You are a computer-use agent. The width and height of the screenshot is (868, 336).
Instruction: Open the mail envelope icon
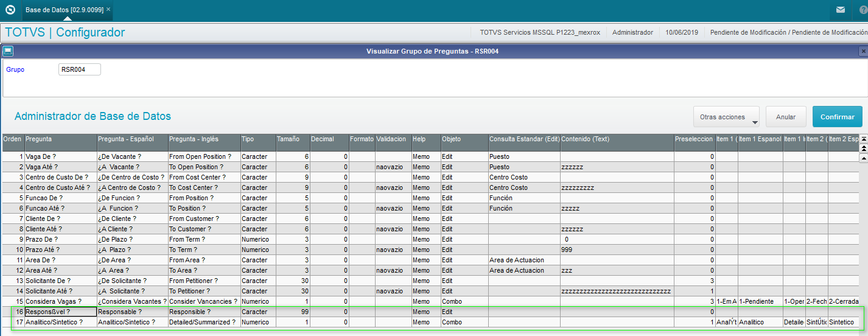840,10
